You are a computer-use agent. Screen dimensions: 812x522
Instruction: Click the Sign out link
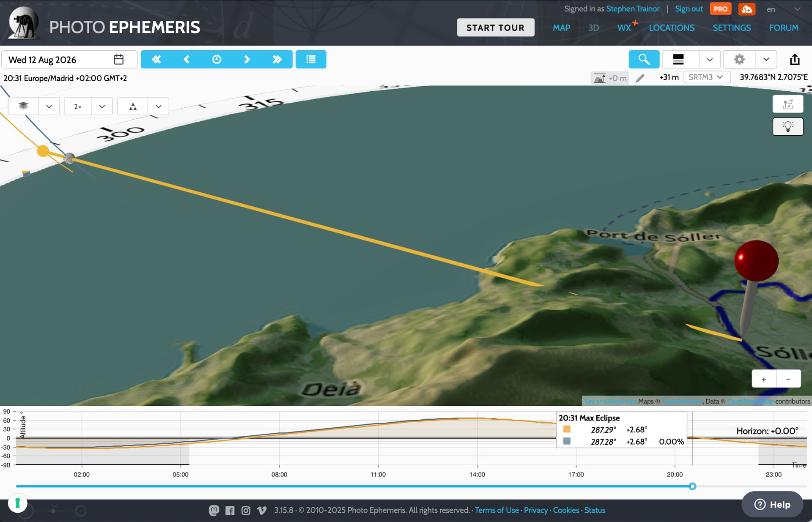pyautogui.click(x=689, y=9)
